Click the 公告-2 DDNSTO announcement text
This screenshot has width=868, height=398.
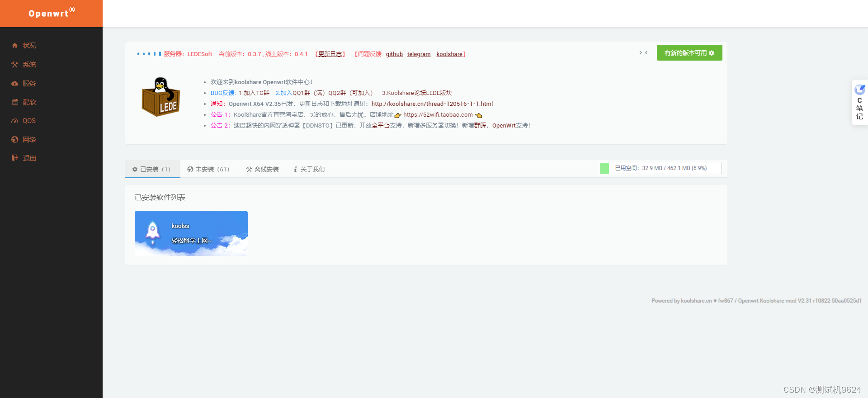pos(370,126)
